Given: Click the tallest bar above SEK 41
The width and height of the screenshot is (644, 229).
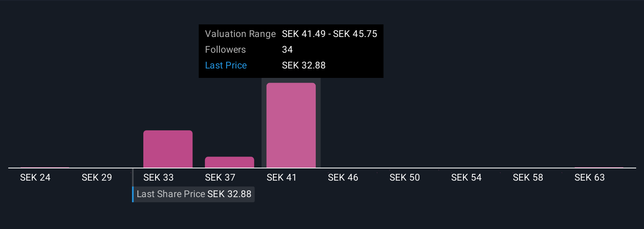Looking at the screenshot, I should point(291,125).
